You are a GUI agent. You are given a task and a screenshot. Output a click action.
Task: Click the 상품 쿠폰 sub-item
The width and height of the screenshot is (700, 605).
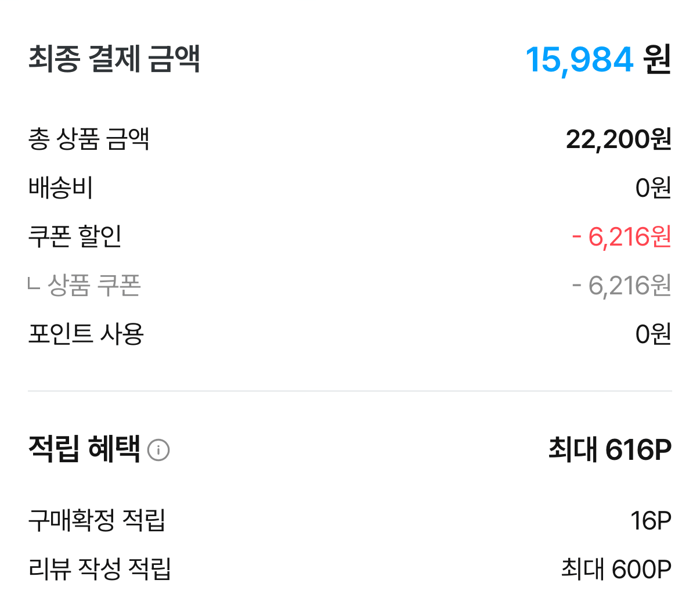pyautogui.click(x=94, y=285)
